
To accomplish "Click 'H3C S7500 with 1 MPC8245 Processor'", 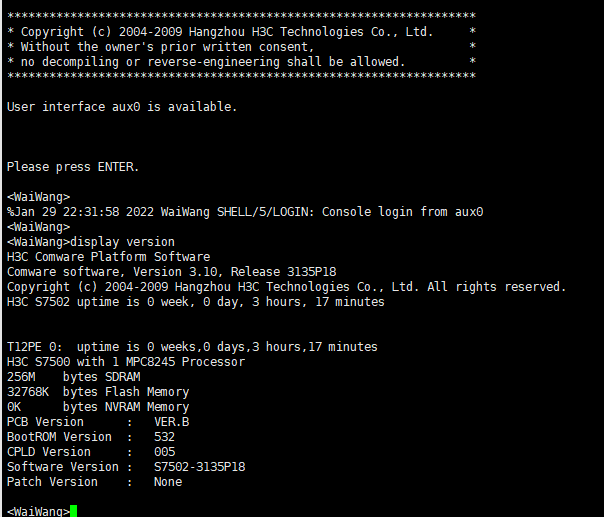I will 126,362.
